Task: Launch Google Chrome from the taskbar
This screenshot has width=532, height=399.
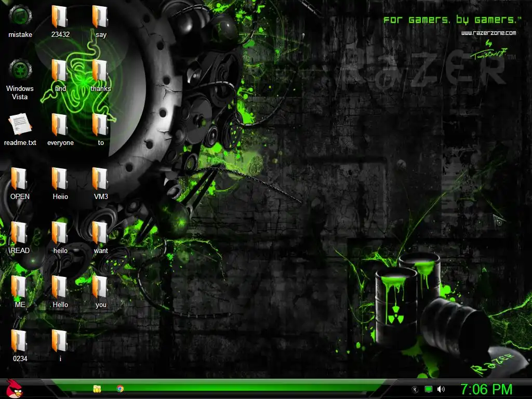Action: pos(120,389)
